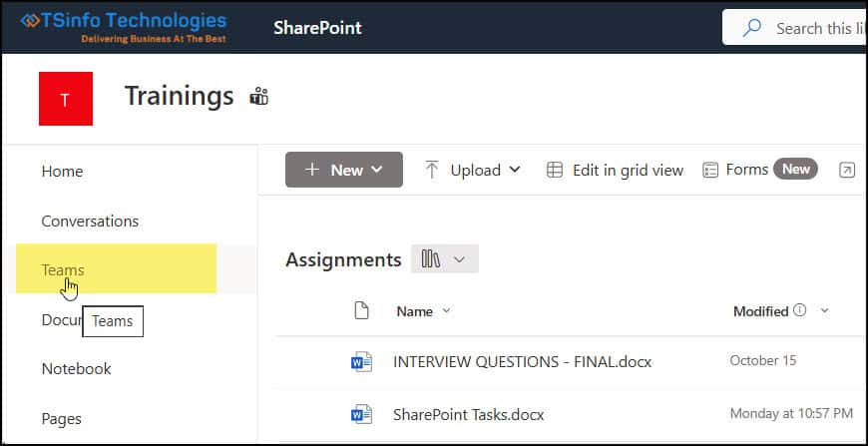The width and height of the screenshot is (868, 446).
Task: Open SharePoint Tasks.docx
Action: pos(468,414)
